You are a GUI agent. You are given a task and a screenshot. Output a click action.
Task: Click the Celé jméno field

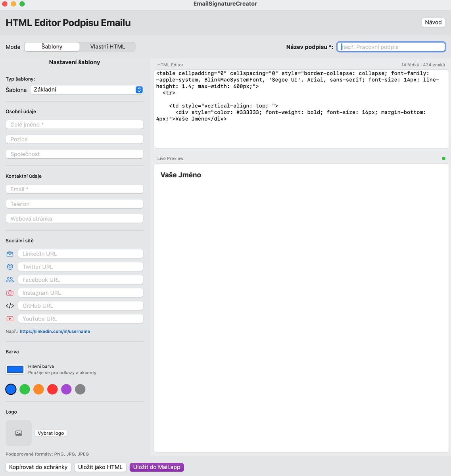pyautogui.click(x=75, y=125)
